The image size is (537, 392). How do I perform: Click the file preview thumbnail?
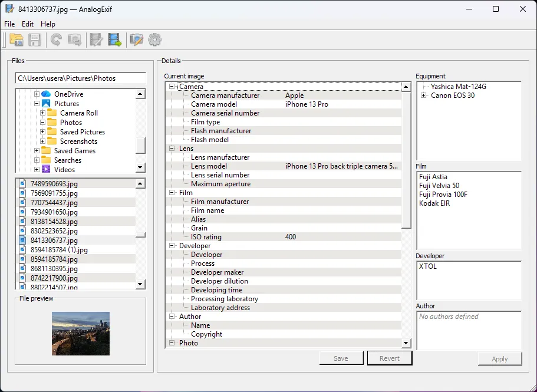[x=81, y=334]
